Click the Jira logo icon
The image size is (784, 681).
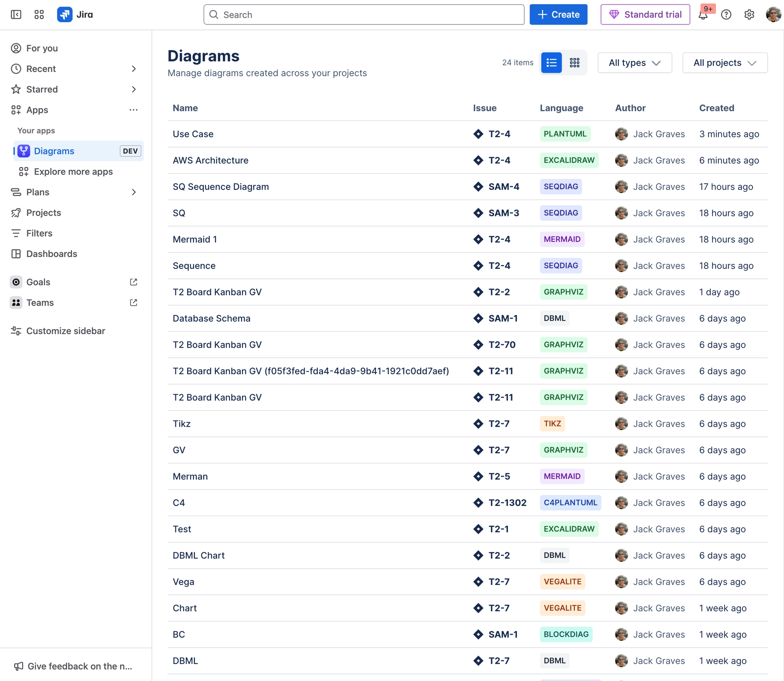(x=65, y=15)
